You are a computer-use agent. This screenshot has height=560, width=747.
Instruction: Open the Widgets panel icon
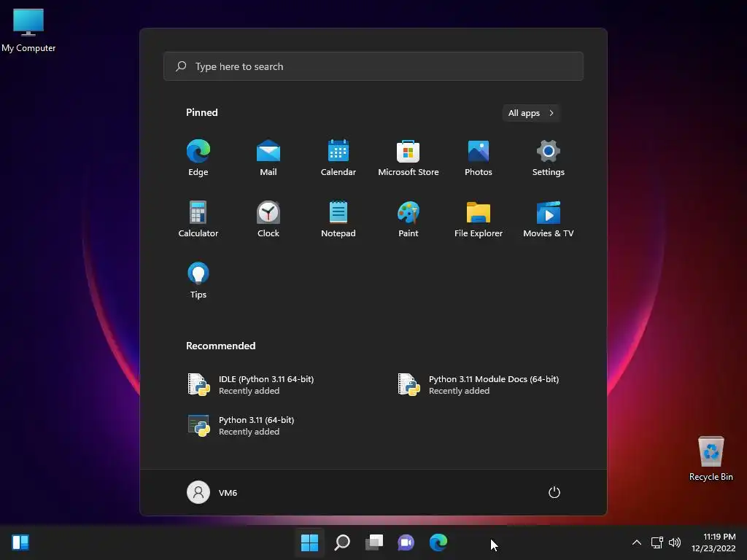pyautogui.click(x=20, y=542)
